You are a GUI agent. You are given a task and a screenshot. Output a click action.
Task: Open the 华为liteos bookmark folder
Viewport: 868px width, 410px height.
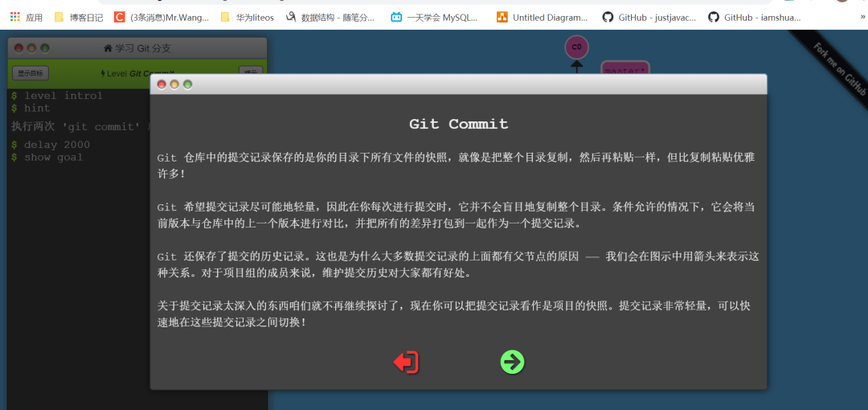(x=247, y=17)
